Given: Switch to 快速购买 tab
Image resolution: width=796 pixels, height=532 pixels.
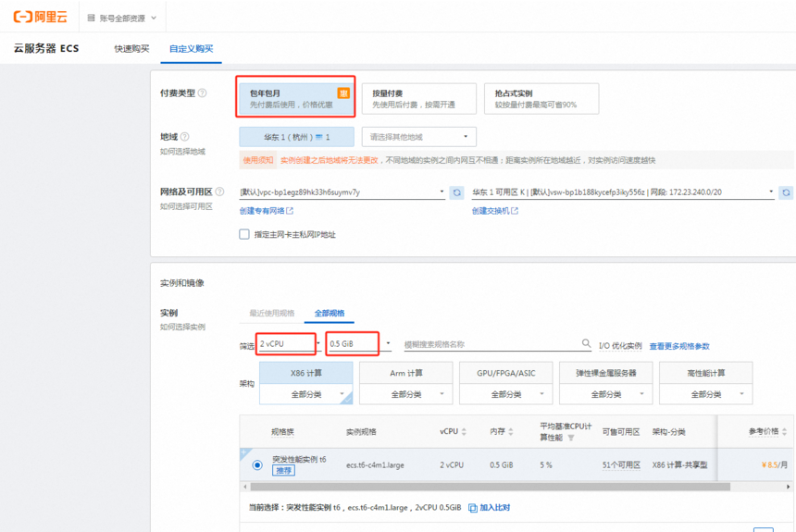Looking at the screenshot, I should pos(131,49).
